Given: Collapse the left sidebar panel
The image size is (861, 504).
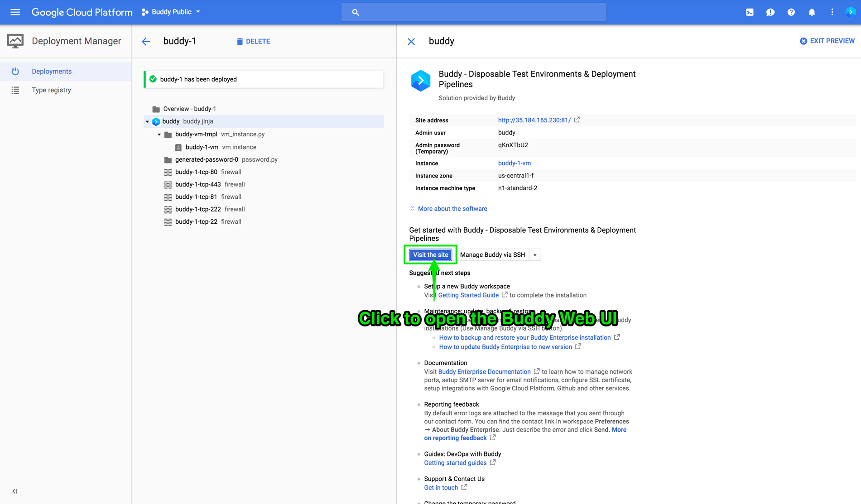Looking at the screenshot, I should 15,491.
